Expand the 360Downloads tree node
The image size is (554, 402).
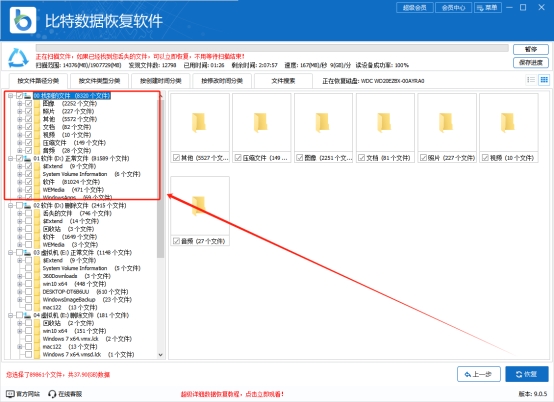coord(20,276)
